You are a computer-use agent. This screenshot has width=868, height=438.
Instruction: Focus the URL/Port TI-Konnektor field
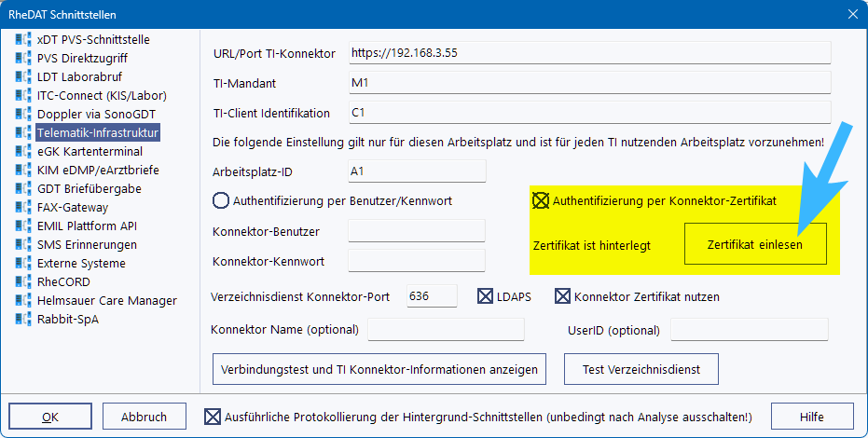pos(586,53)
